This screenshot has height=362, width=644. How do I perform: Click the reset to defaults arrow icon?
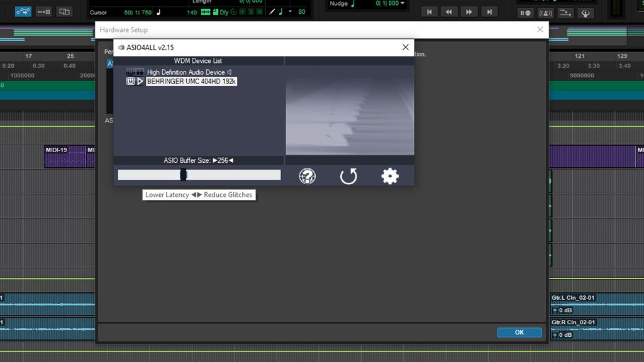pyautogui.click(x=348, y=176)
